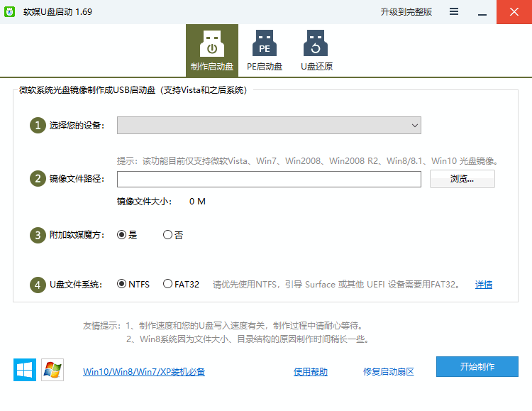Select 是 for 附加软媒魔方
This screenshot has width=532, height=411.
[127, 235]
